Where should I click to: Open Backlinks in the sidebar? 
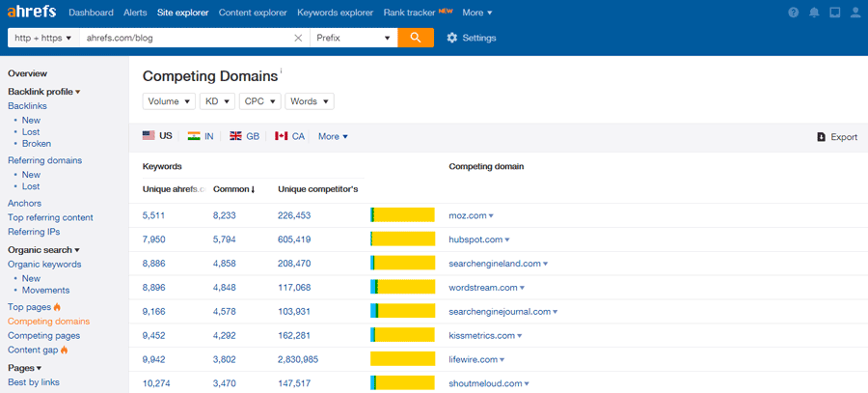coord(27,106)
